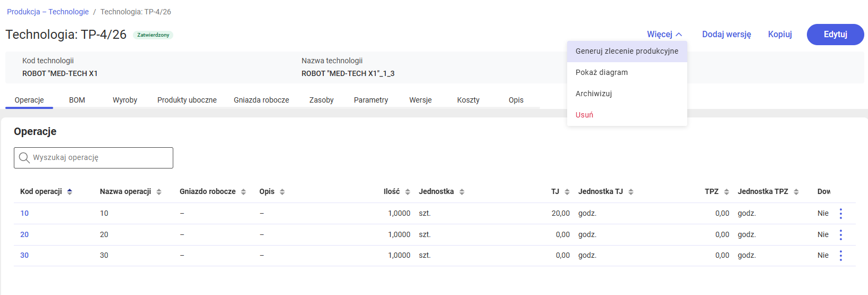
Task: Click technology name ROBOT "MED-TECH X1"_1_3
Action: pos(348,73)
